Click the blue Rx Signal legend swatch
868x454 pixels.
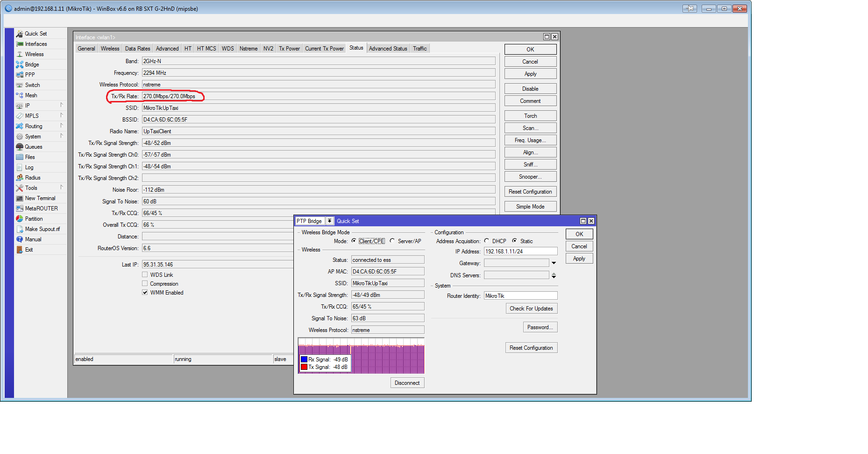point(304,360)
